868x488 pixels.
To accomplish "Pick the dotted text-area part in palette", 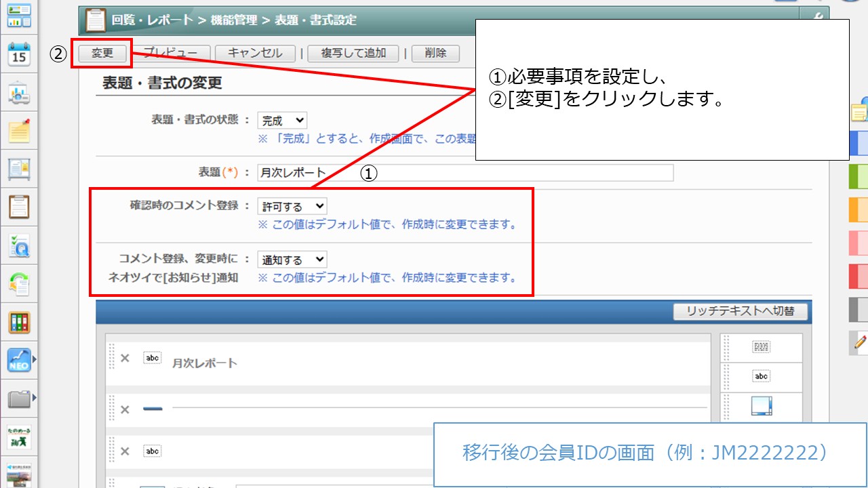I will click(762, 347).
